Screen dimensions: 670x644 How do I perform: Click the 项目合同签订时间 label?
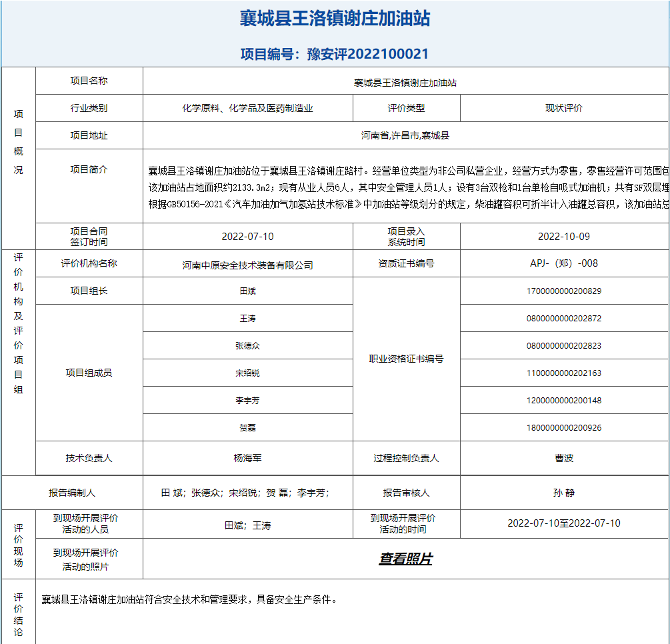tap(89, 236)
